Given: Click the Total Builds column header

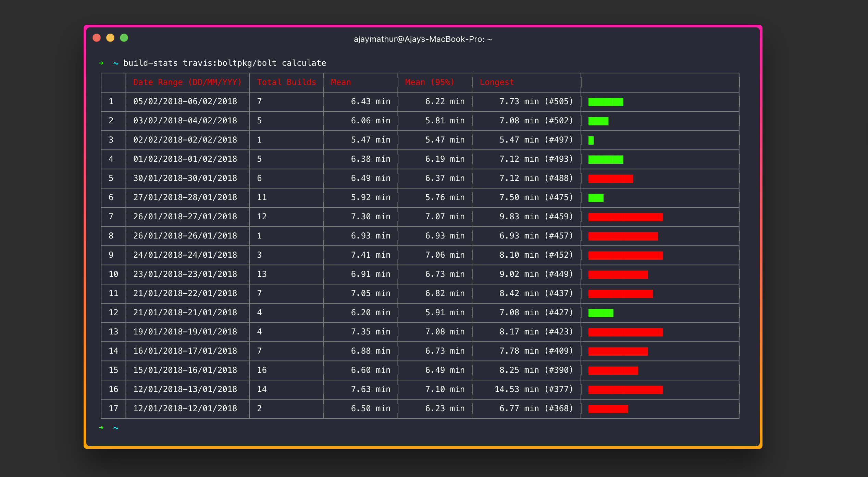Looking at the screenshot, I should (286, 82).
